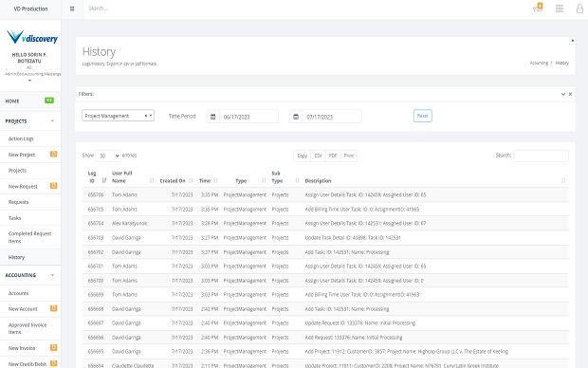The image size is (588, 368).
Task: Click the green V.3 badge beside Home
Action: click(49, 101)
